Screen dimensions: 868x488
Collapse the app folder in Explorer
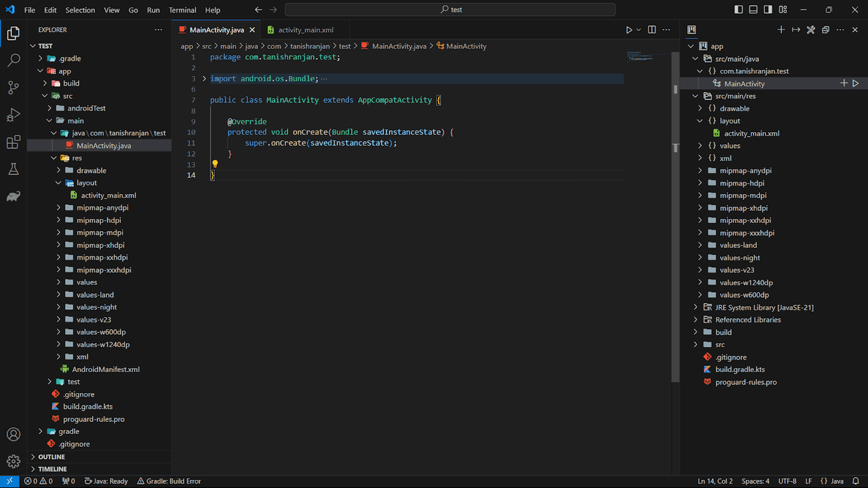point(40,71)
